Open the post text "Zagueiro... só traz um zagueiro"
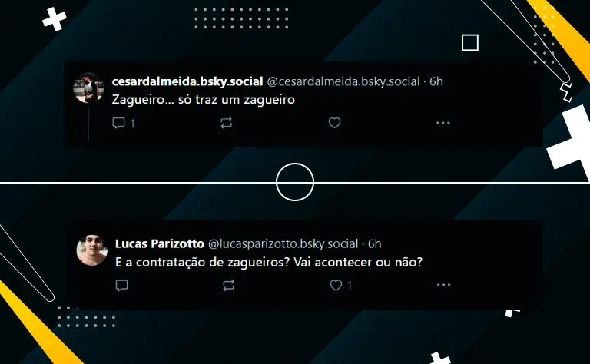Image resolution: width=590 pixels, height=364 pixels. [x=203, y=100]
